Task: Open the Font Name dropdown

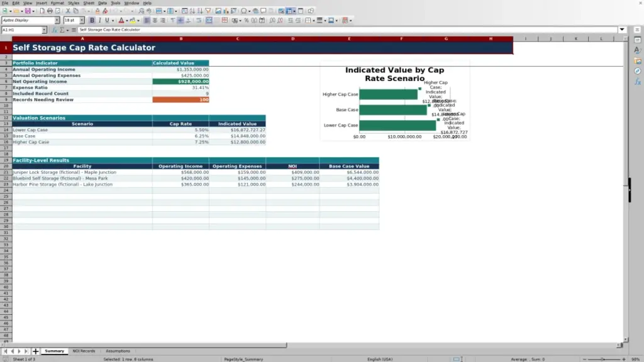Action: (57, 20)
